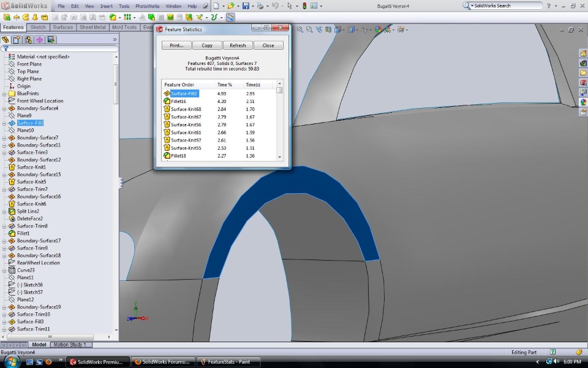The height and width of the screenshot is (368, 588).
Task: Click the Zoom to Fit view icon
Action: point(300,29)
